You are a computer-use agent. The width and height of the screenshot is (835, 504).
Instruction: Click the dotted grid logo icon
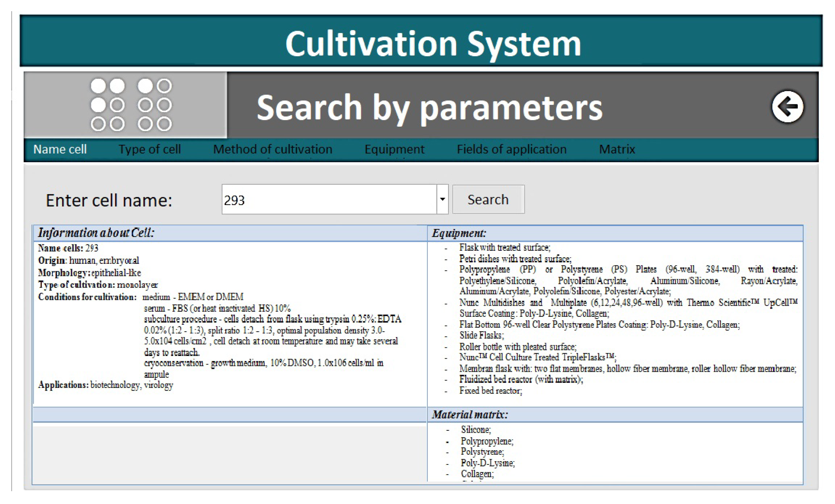point(131,105)
